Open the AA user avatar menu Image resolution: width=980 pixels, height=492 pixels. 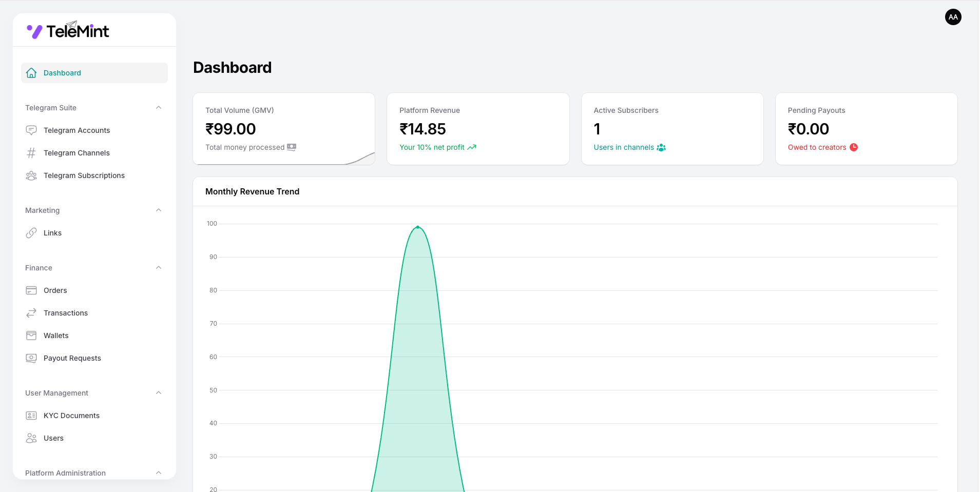tap(953, 17)
